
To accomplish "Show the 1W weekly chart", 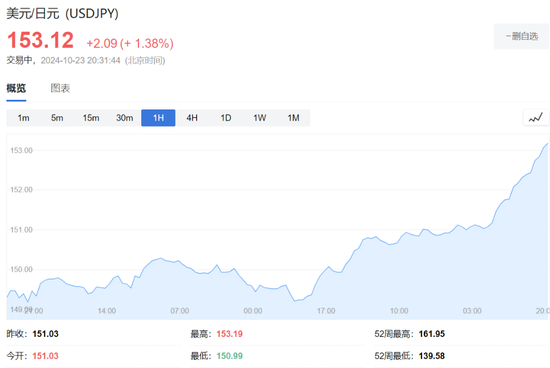I will click(x=260, y=118).
